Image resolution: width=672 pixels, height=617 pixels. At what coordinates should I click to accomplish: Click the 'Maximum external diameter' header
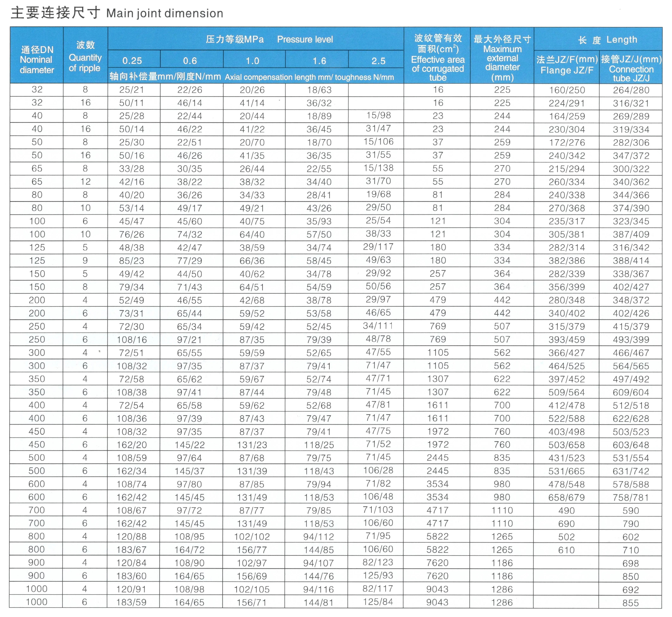tap(502, 55)
